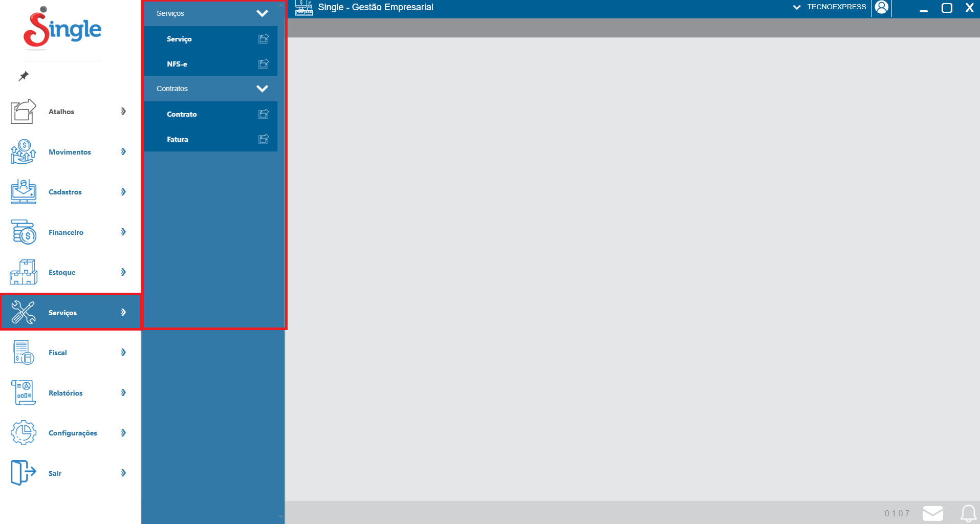Click the pin icon to pin sidebar
Screen dimensions: 980x524
click(x=24, y=76)
